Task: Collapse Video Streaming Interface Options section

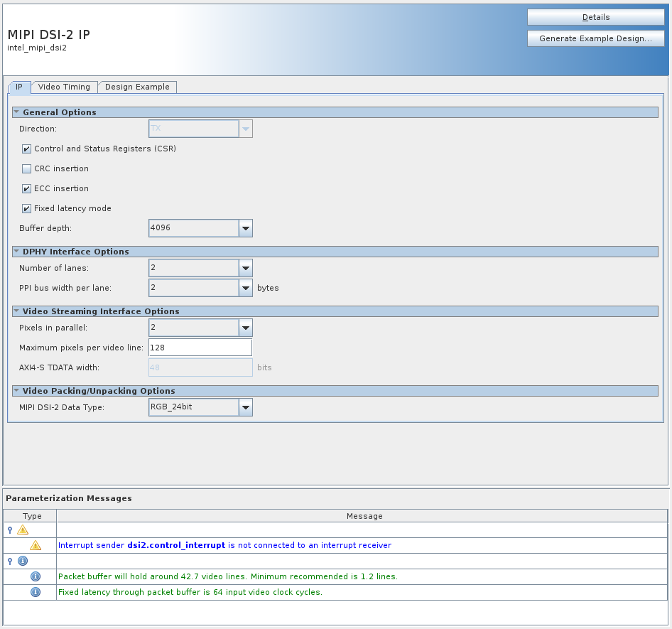Action: click(16, 311)
